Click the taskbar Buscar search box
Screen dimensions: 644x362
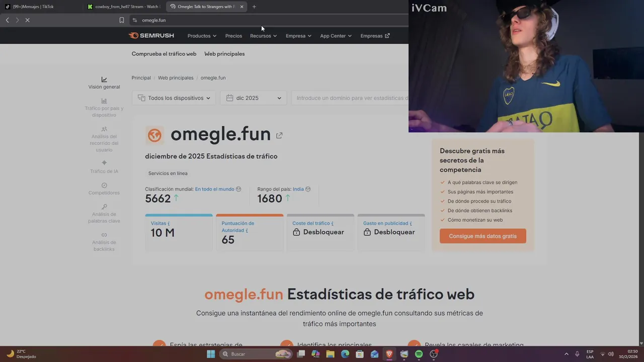257,354
